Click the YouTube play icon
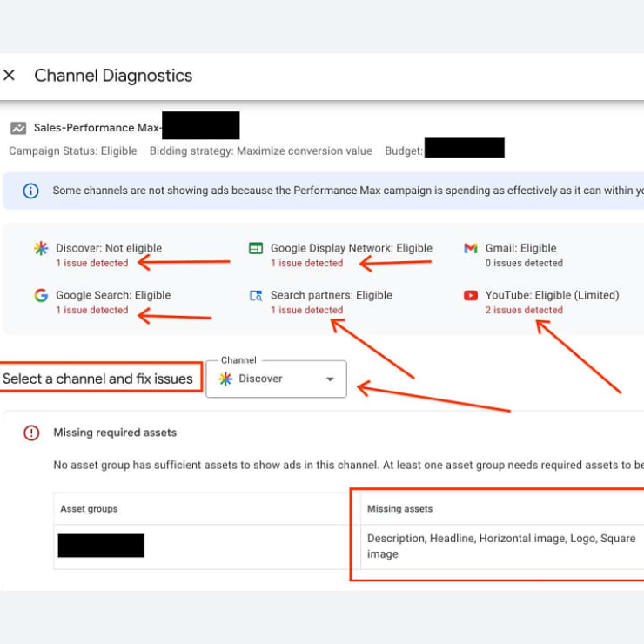Screen dimensions: 644x644 tap(471, 295)
